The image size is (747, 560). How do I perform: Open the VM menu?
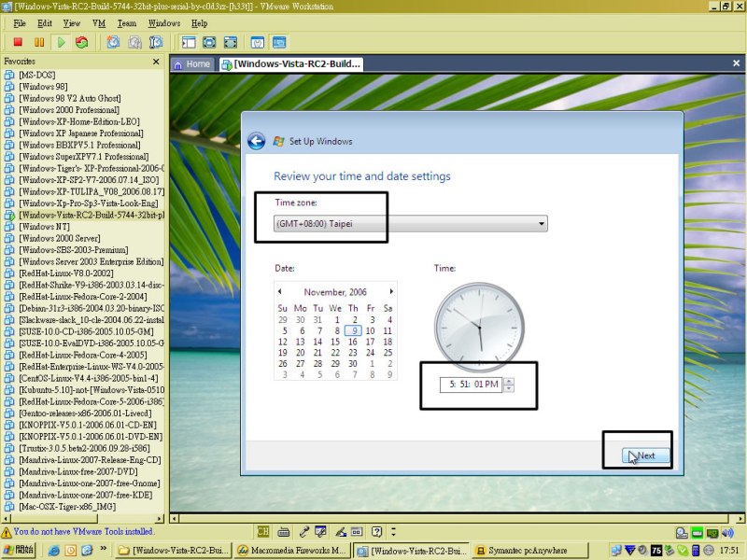point(99,23)
